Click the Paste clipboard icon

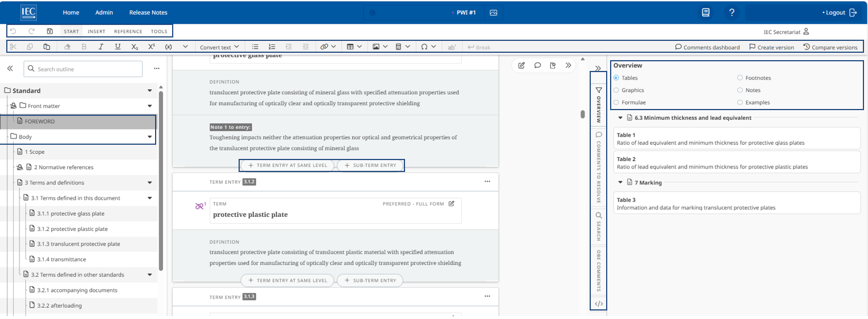[47, 47]
